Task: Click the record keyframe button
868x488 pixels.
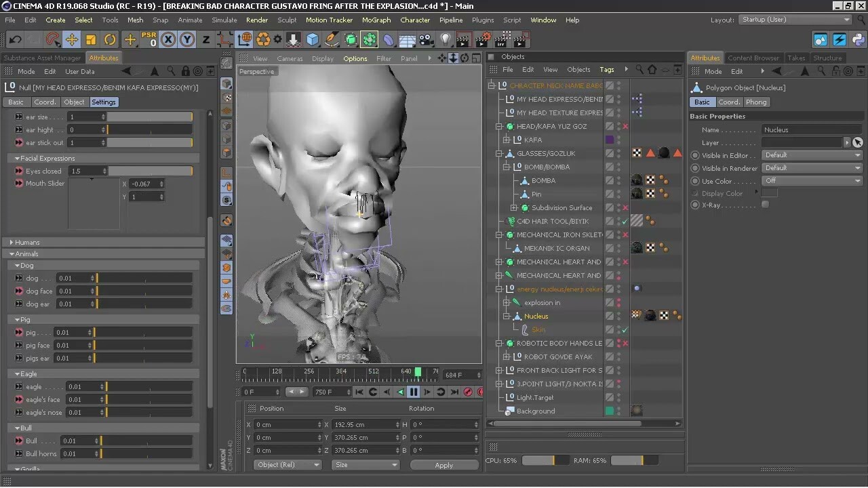Action: coord(467,392)
